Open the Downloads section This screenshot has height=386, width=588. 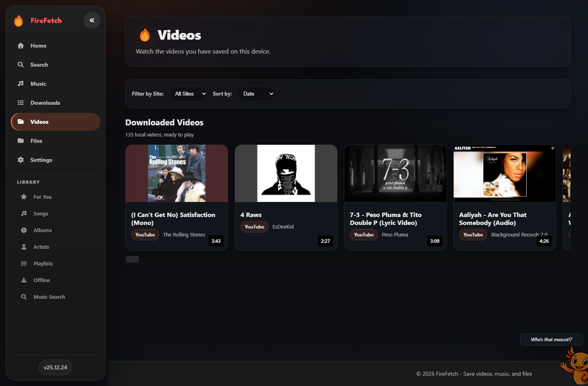point(55,103)
